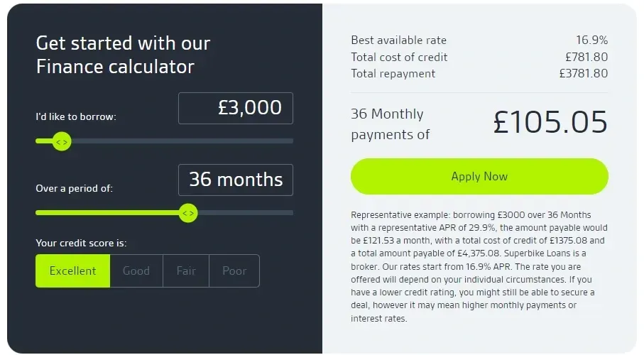Screen dimensions: 644x355
Task: Select the Excellent credit score option
Action: point(72,271)
